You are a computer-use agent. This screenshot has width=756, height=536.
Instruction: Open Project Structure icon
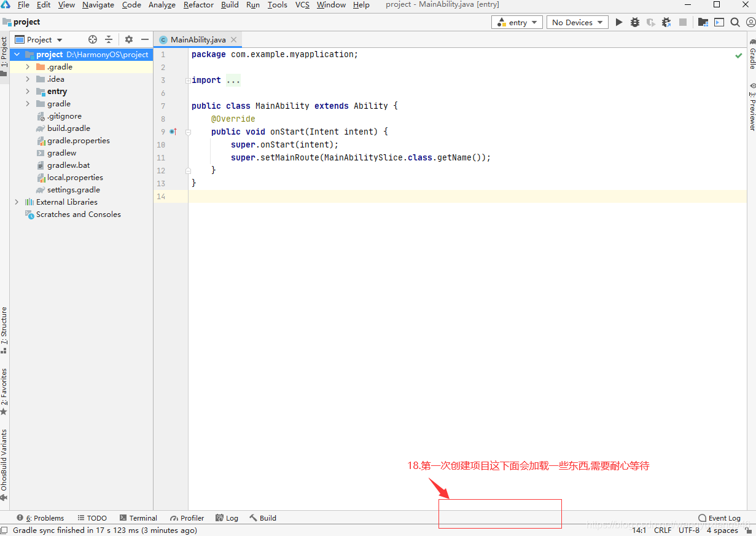click(x=703, y=22)
